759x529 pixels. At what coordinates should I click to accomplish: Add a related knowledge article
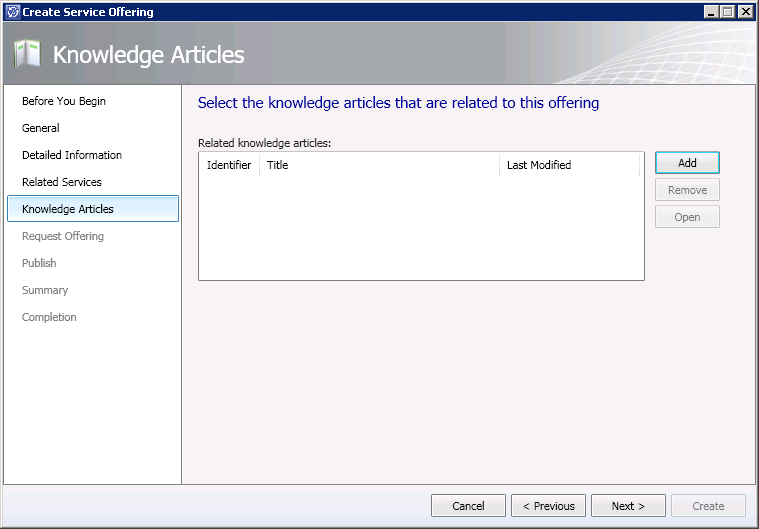point(687,163)
